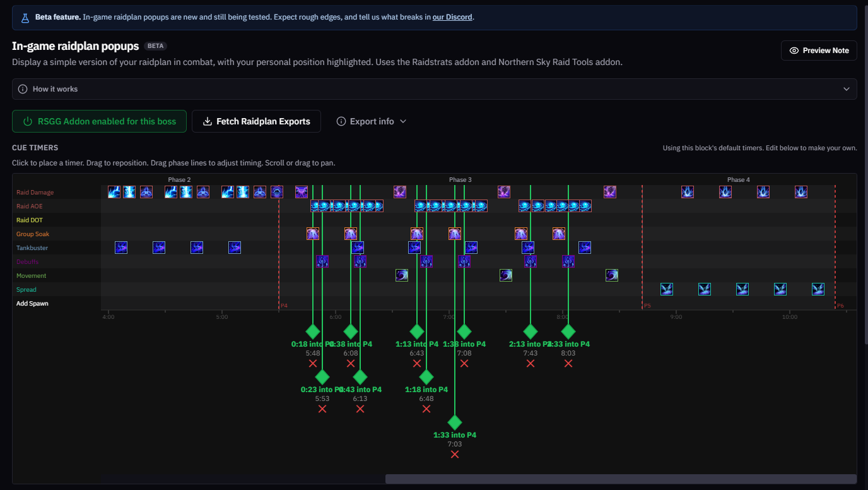
Task: Click Fetch Raidplan Exports button
Action: click(256, 121)
